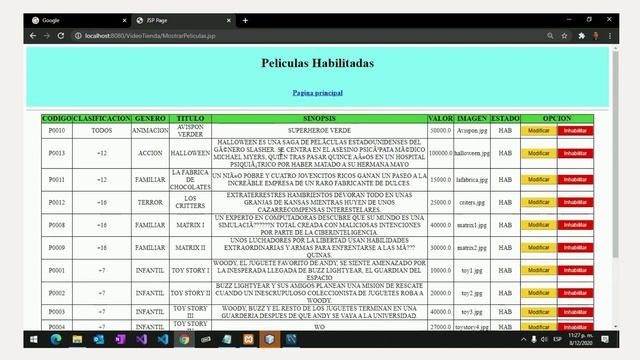Image resolution: width=640 pixels, height=360 pixels.
Task: Select the code cell P0013
Action: (x=57, y=153)
